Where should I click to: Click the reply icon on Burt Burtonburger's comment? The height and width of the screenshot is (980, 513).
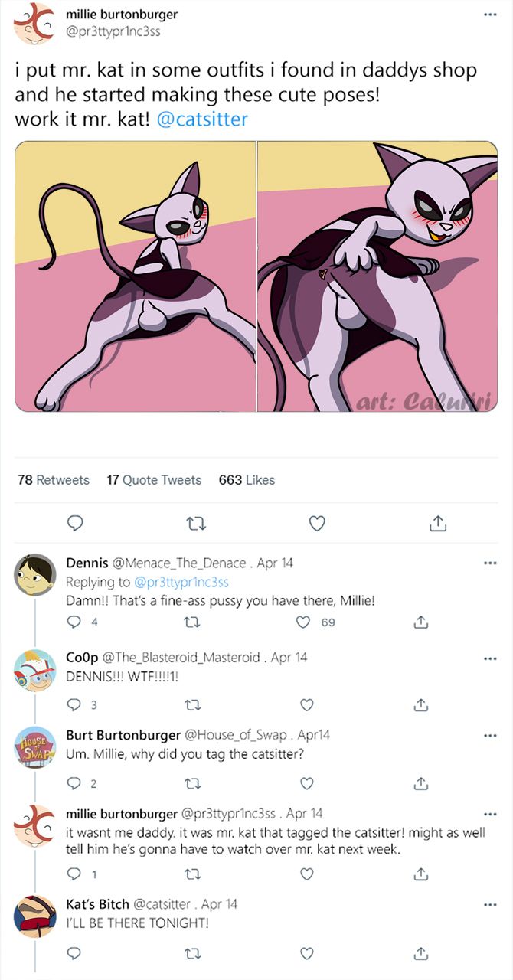tap(75, 783)
